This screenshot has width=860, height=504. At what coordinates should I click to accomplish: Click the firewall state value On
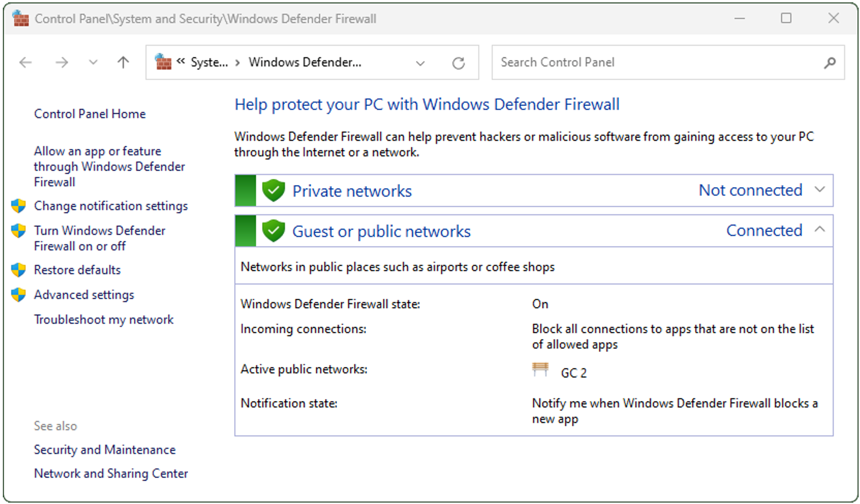[x=540, y=304]
